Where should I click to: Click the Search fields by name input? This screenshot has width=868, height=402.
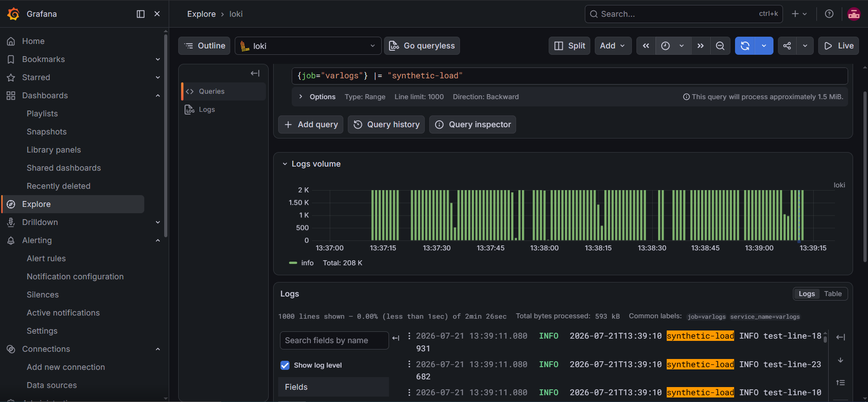click(x=334, y=340)
